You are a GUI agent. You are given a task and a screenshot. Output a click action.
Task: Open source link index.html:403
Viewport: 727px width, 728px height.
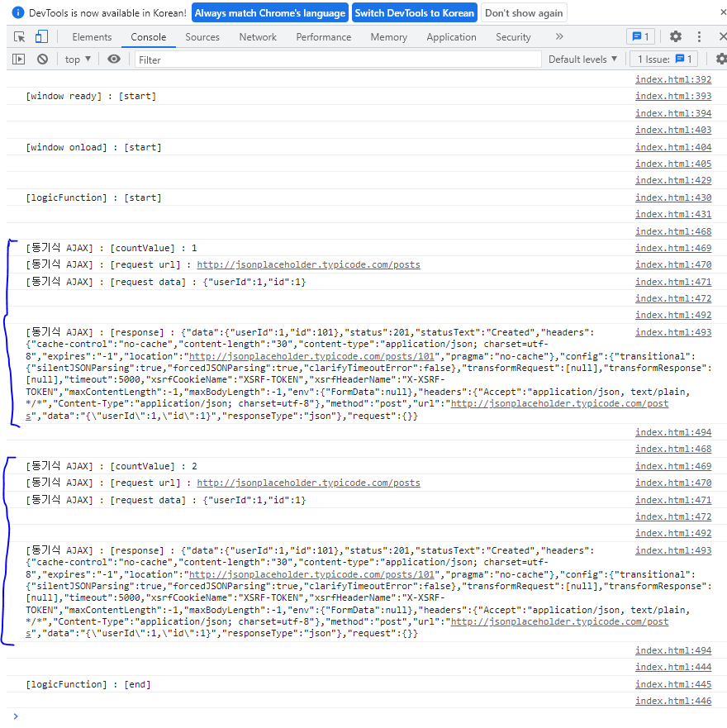pyautogui.click(x=673, y=130)
